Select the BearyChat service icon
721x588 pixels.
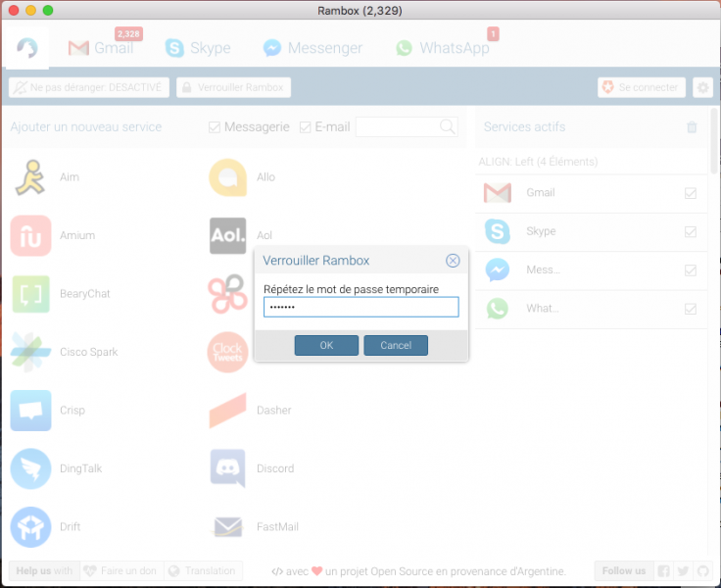pos(30,294)
